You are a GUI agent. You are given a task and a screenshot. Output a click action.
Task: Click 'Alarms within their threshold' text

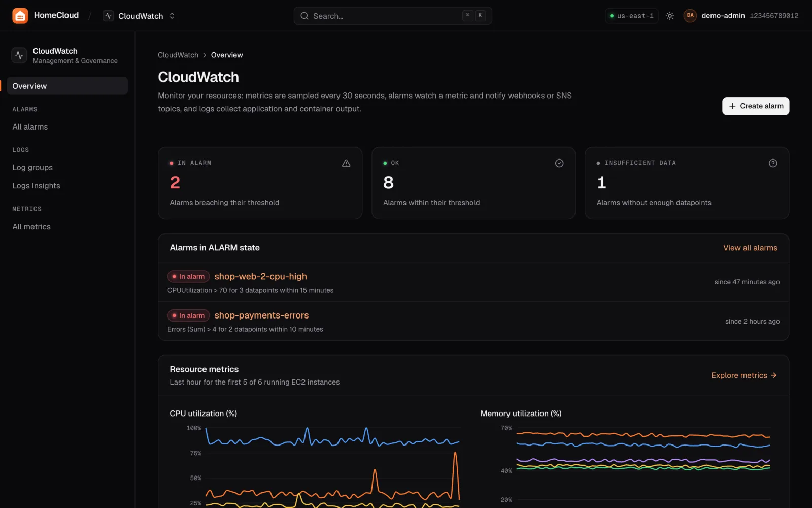tap(431, 203)
